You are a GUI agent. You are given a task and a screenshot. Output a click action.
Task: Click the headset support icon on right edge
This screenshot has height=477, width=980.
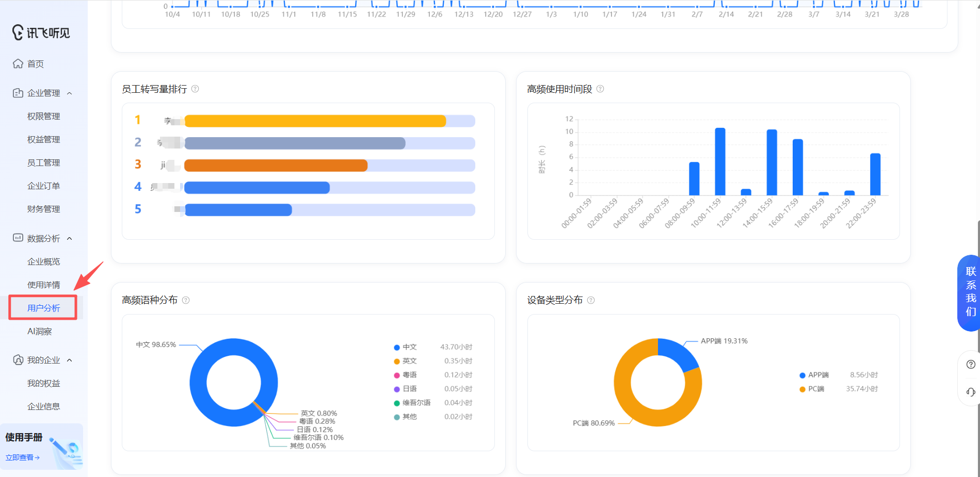pyautogui.click(x=970, y=392)
